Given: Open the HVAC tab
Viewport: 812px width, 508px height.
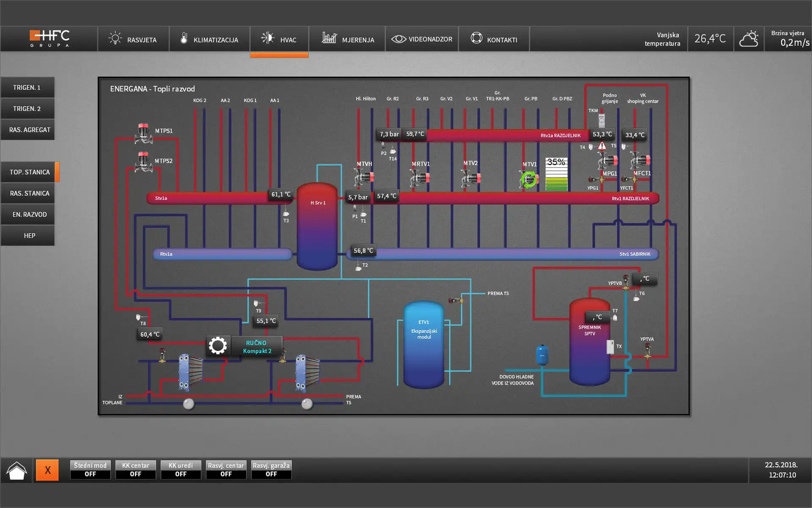Looking at the screenshot, I should pyautogui.click(x=279, y=40).
